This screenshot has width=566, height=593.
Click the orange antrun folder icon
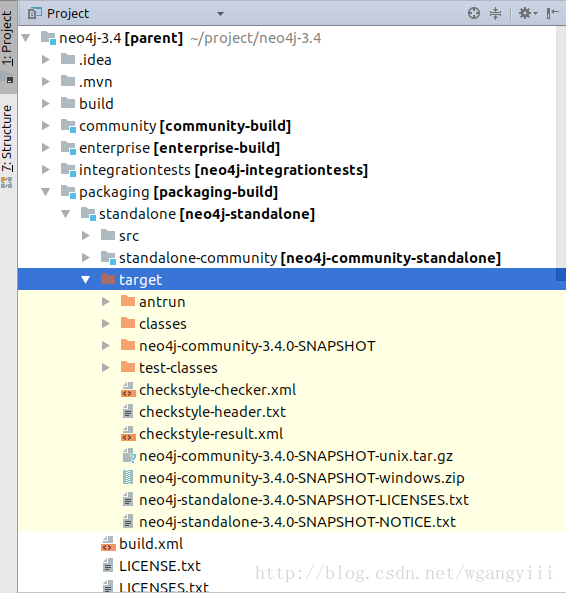point(128,301)
